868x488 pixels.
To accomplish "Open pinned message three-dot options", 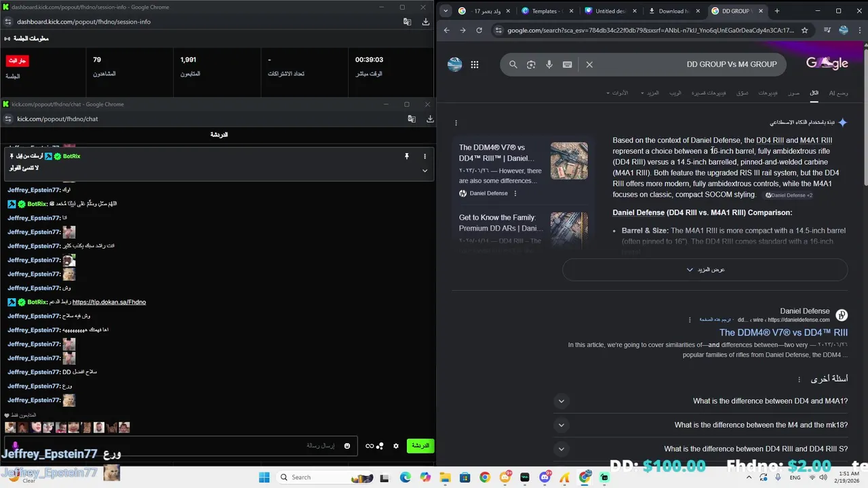I will point(425,157).
